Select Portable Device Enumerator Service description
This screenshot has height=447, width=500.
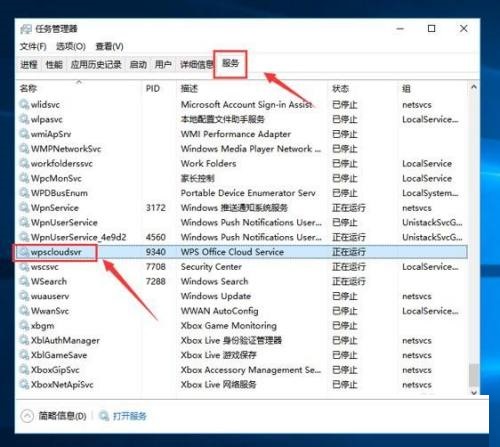[x=248, y=193]
